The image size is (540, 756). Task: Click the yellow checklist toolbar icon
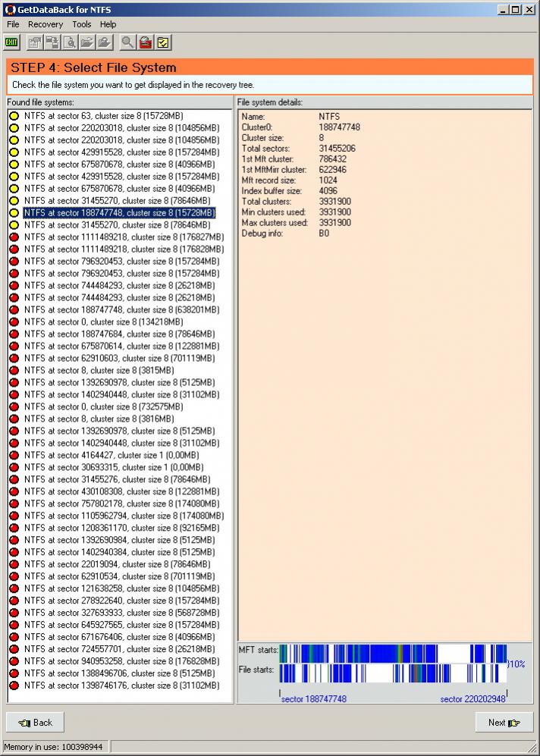[163, 42]
